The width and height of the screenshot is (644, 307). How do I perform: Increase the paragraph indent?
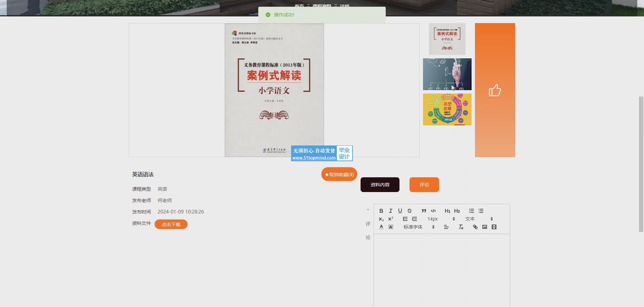[414, 219]
